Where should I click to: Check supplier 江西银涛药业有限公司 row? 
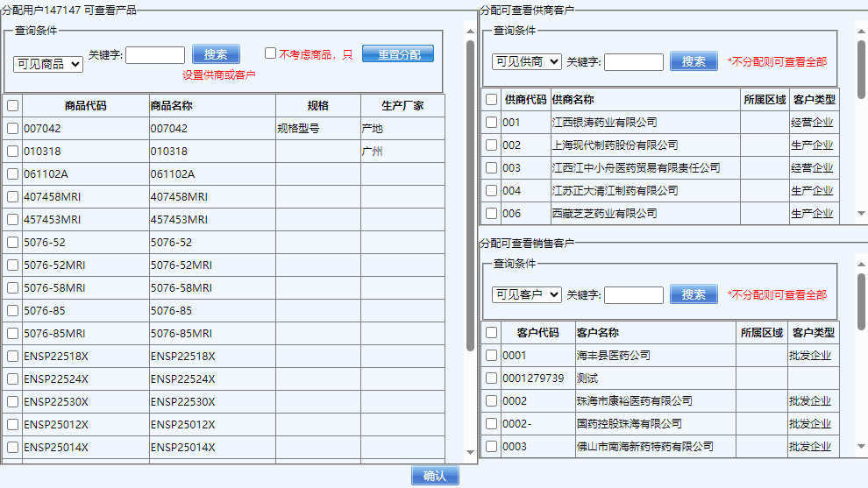pyautogui.click(x=491, y=123)
